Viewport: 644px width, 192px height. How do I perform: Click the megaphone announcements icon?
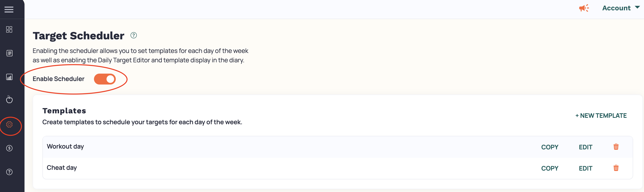[x=584, y=8]
